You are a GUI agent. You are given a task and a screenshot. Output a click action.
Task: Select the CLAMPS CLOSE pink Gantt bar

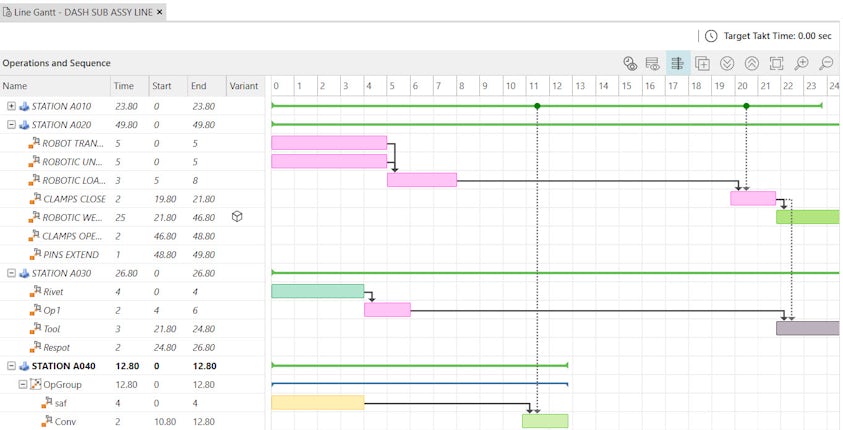click(x=753, y=198)
